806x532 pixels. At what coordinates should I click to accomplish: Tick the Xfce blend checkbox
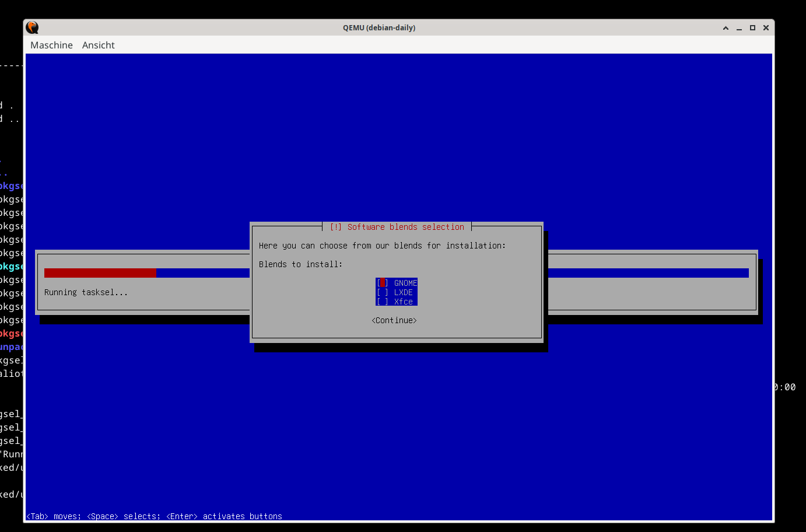tap(383, 302)
